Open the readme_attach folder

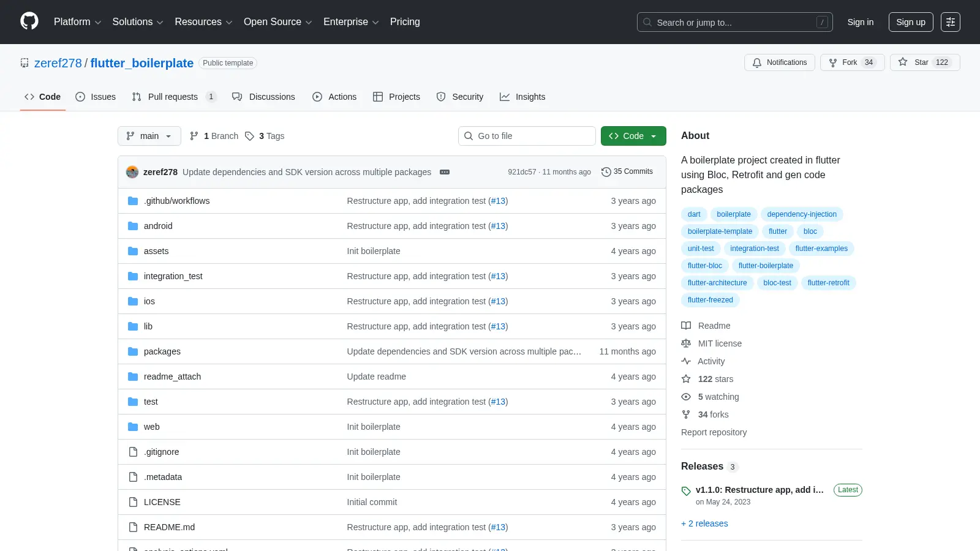[x=172, y=377]
